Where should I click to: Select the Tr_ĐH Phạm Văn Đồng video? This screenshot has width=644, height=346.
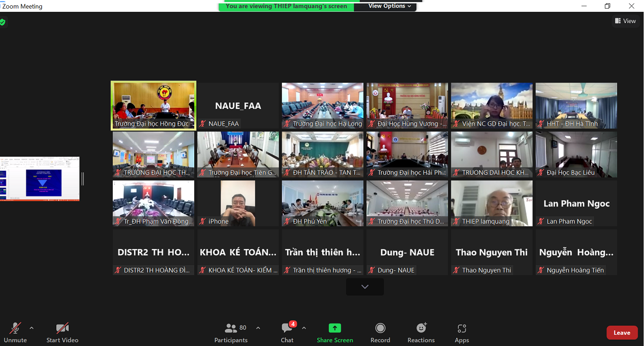pyautogui.click(x=153, y=203)
